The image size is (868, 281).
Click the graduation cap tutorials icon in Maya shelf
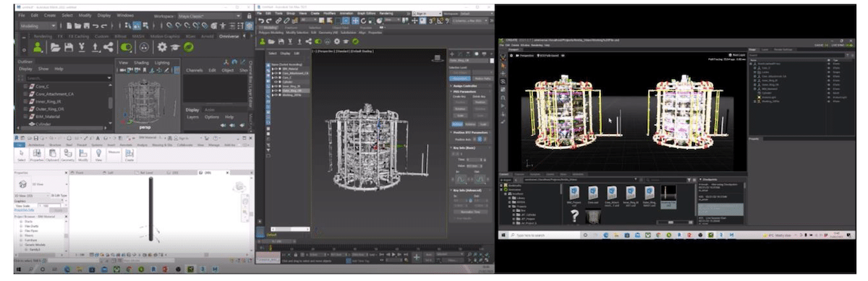[175, 47]
